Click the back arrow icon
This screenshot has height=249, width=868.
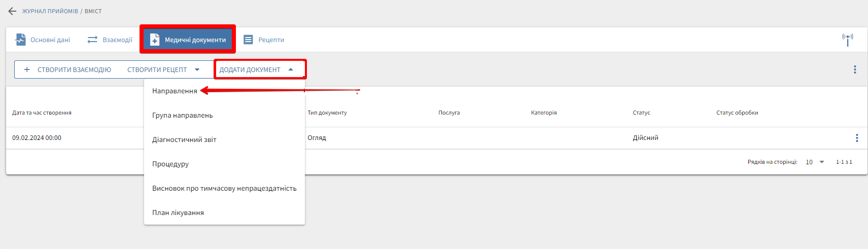(x=12, y=11)
